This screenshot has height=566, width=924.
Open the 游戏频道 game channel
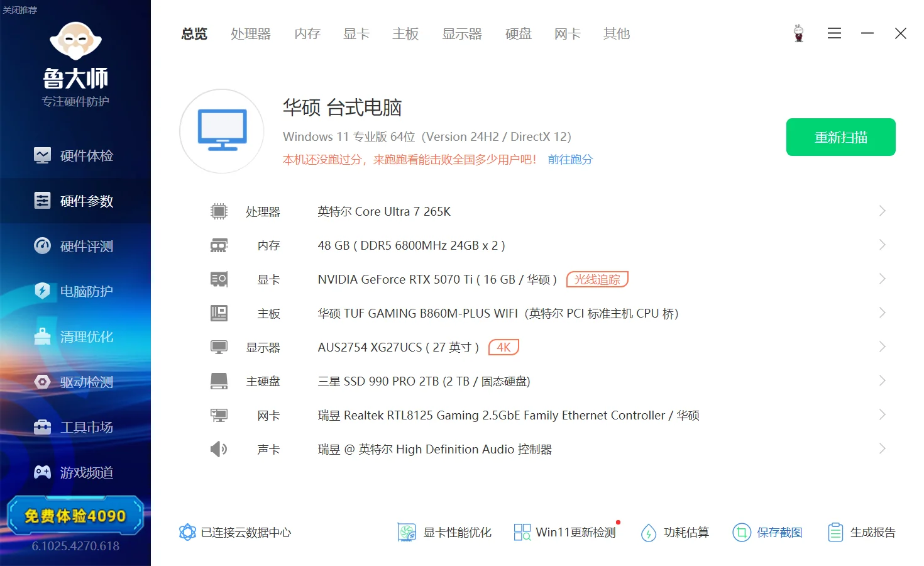coord(75,472)
